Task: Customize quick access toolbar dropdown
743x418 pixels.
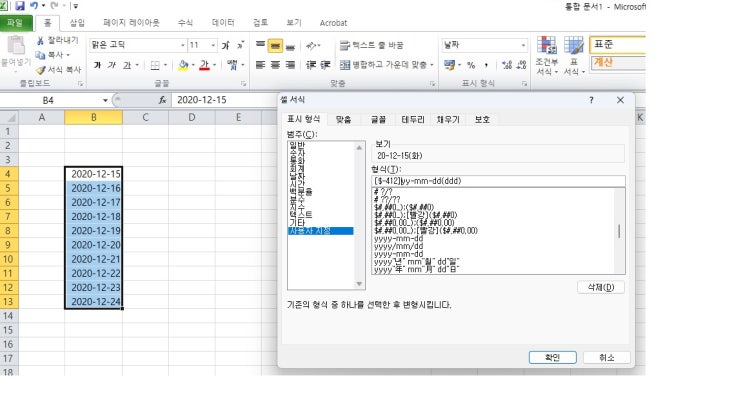Action: [x=76, y=6]
